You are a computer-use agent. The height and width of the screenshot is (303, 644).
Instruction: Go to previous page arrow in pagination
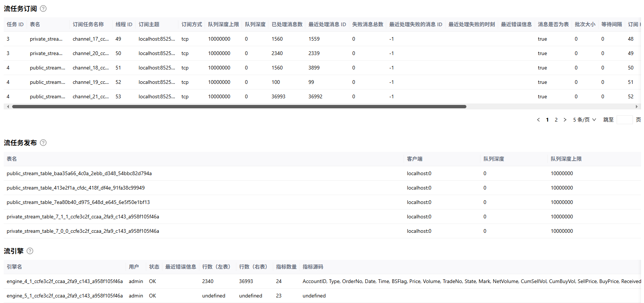pos(538,120)
